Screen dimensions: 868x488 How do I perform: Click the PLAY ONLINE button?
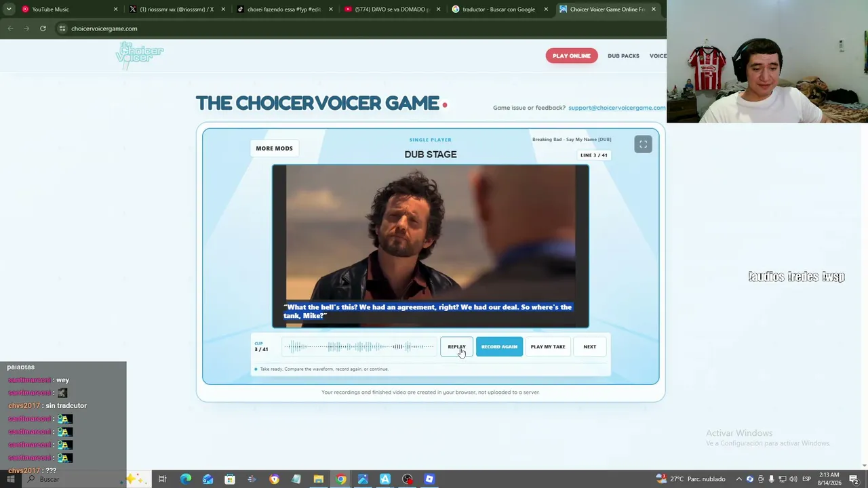click(572, 56)
